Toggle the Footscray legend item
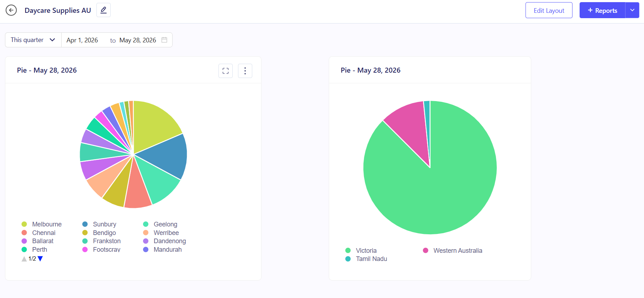 pos(101,250)
